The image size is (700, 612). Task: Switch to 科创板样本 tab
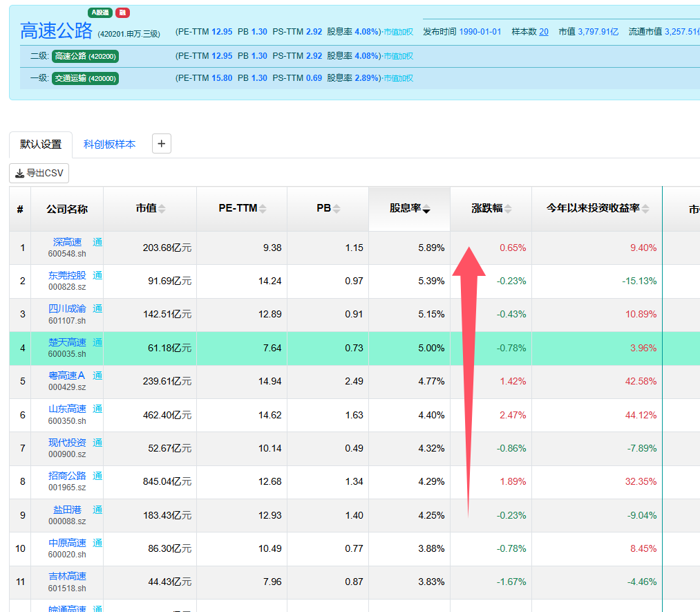109,145
